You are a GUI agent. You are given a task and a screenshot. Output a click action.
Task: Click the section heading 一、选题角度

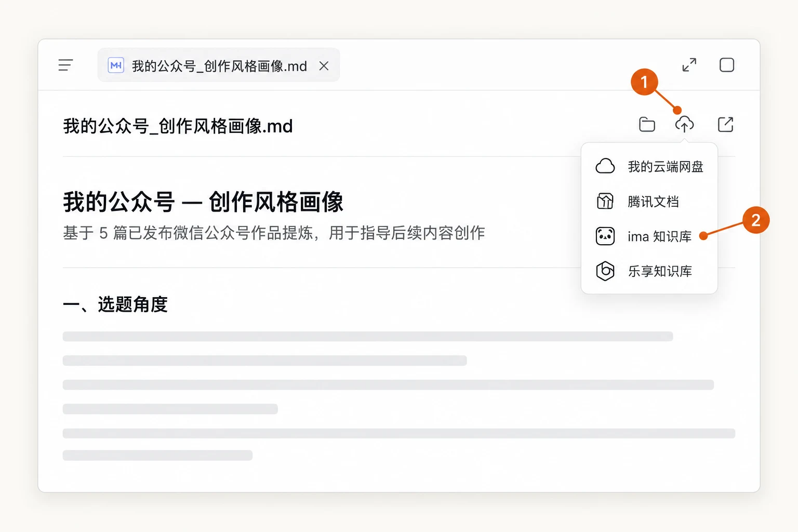[115, 304]
